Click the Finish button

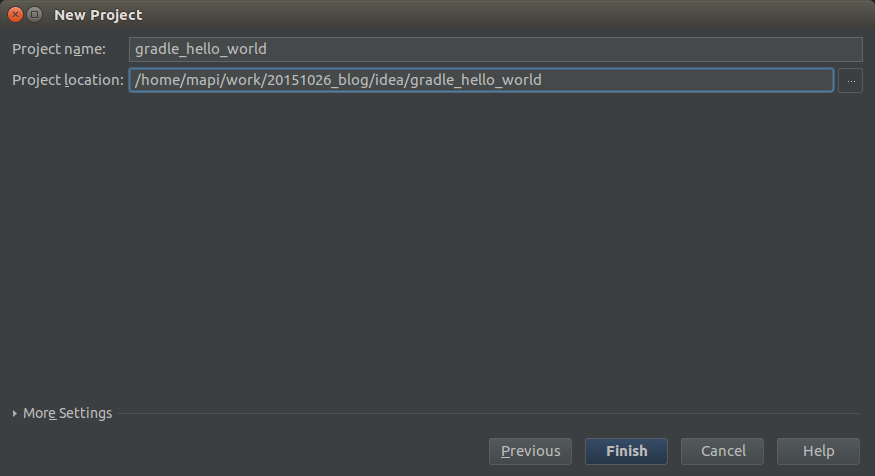pos(626,451)
